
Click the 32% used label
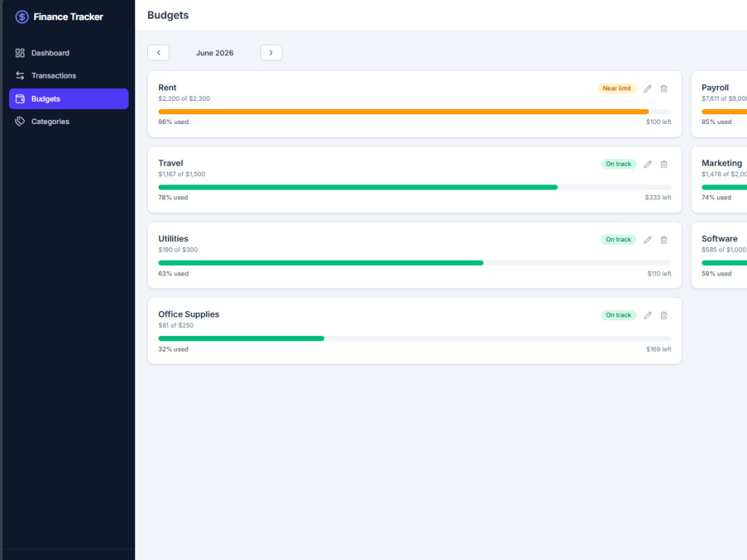pyautogui.click(x=173, y=349)
